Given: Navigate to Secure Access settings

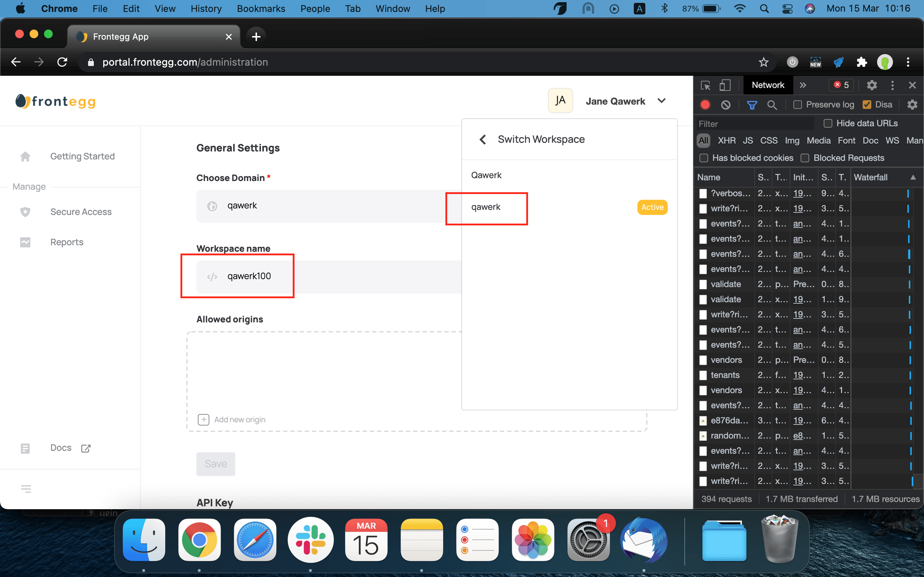Looking at the screenshot, I should (x=80, y=211).
